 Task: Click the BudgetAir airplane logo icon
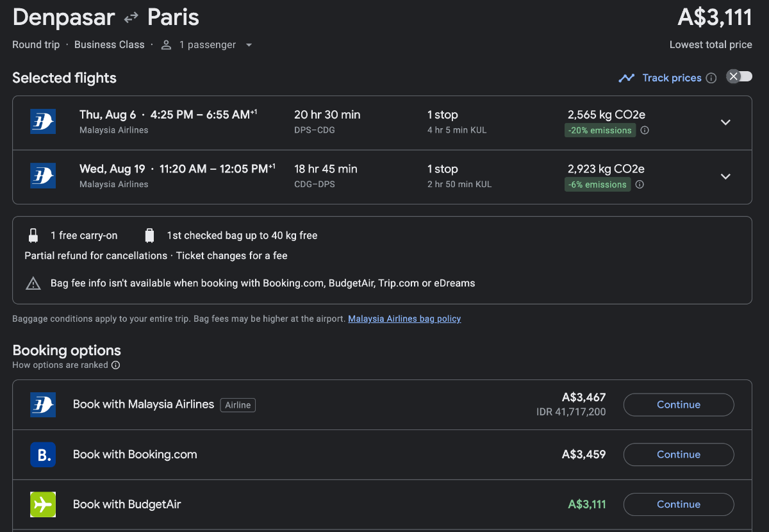click(43, 504)
